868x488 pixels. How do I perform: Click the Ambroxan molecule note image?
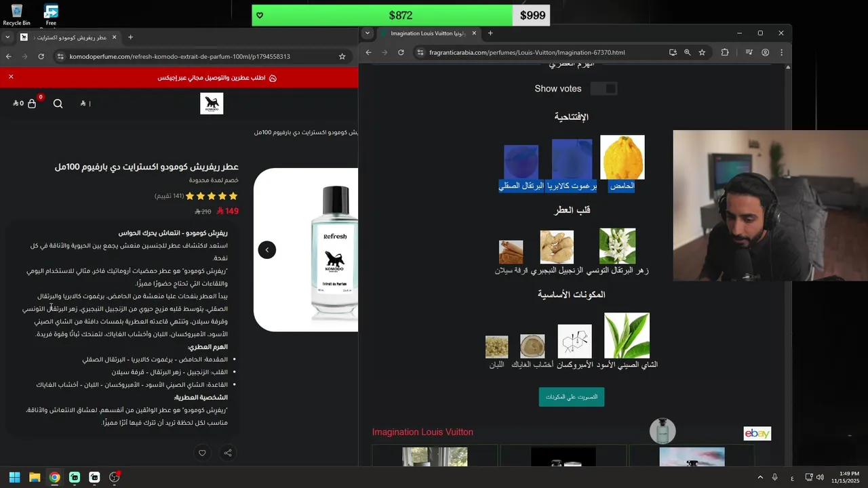tap(574, 341)
